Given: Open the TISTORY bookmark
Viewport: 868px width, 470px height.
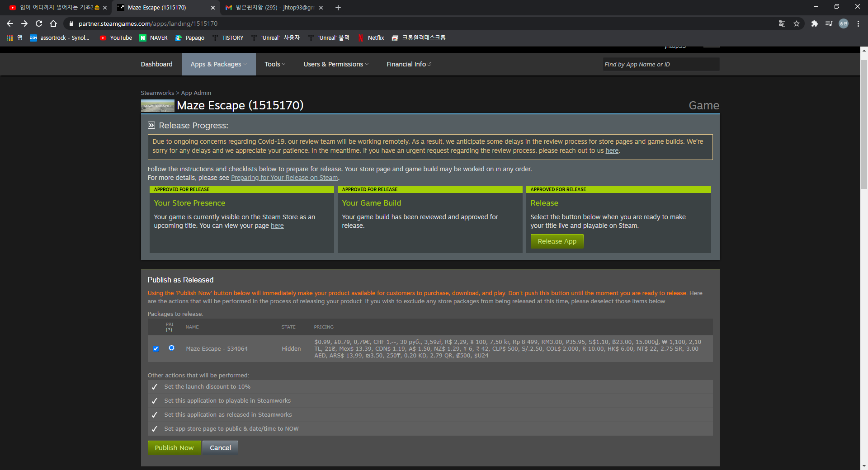Looking at the screenshot, I should (x=228, y=38).
